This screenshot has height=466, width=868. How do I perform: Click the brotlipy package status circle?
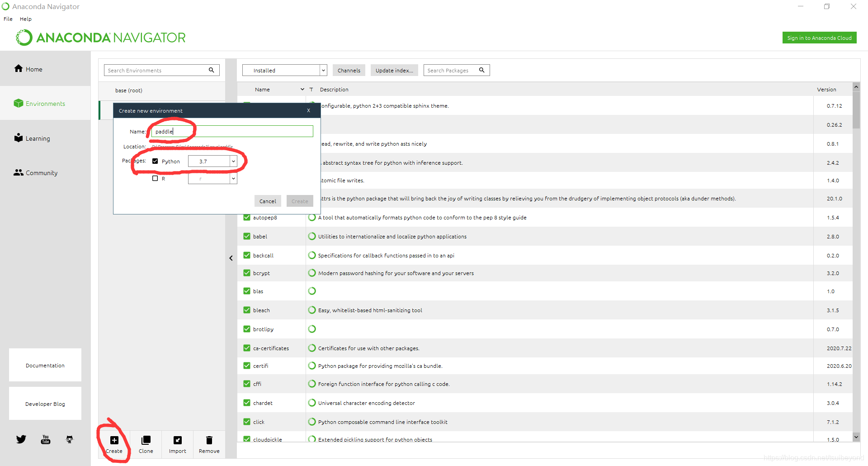point(312,329)
